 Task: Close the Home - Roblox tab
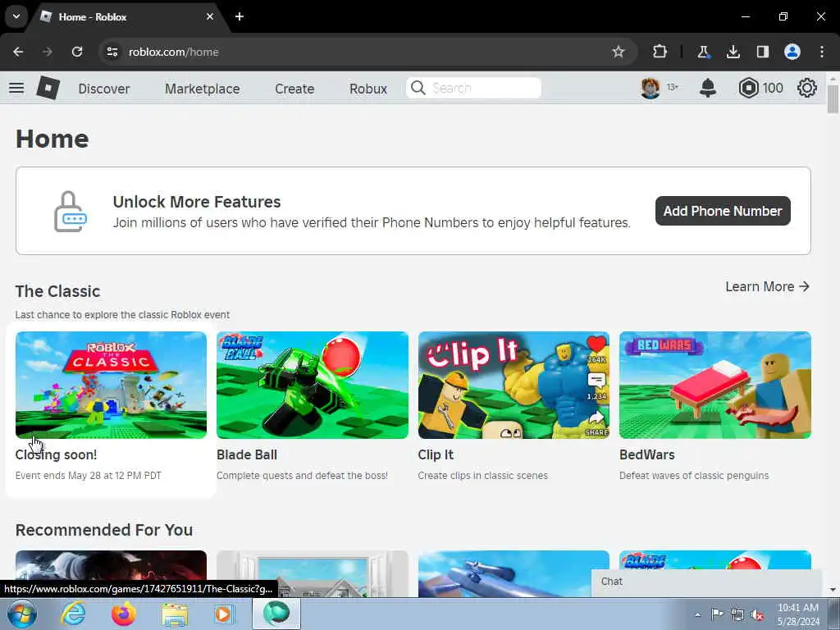click(x=210, y=16)
